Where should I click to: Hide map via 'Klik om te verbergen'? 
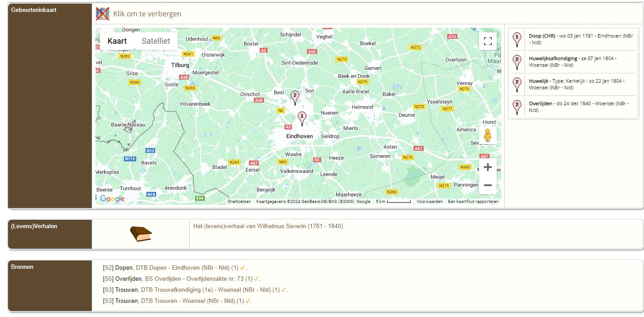(147, 14)
